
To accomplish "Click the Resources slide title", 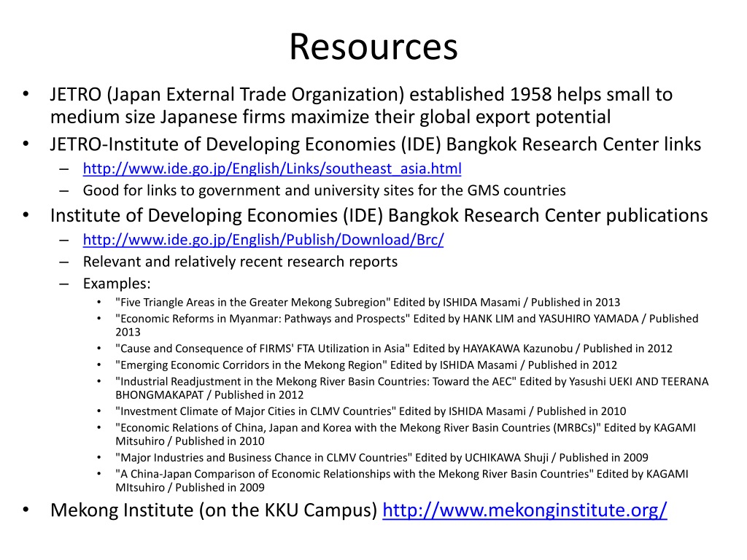I will pyautogui.click(x=373, y=47).
